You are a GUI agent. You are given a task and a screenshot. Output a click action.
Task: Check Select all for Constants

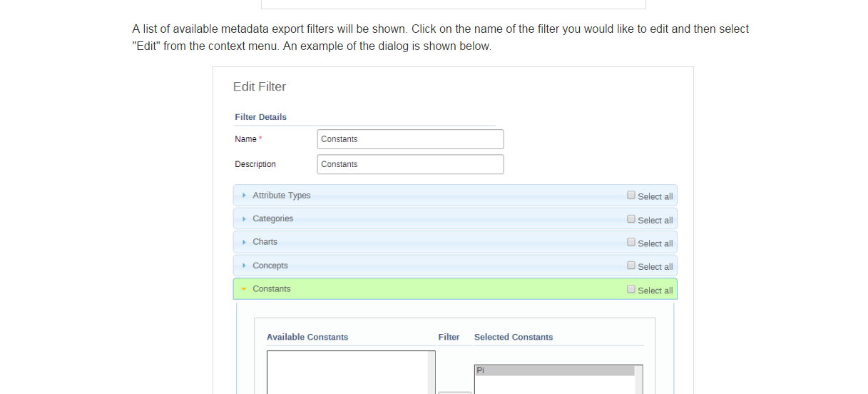[631, 289]
